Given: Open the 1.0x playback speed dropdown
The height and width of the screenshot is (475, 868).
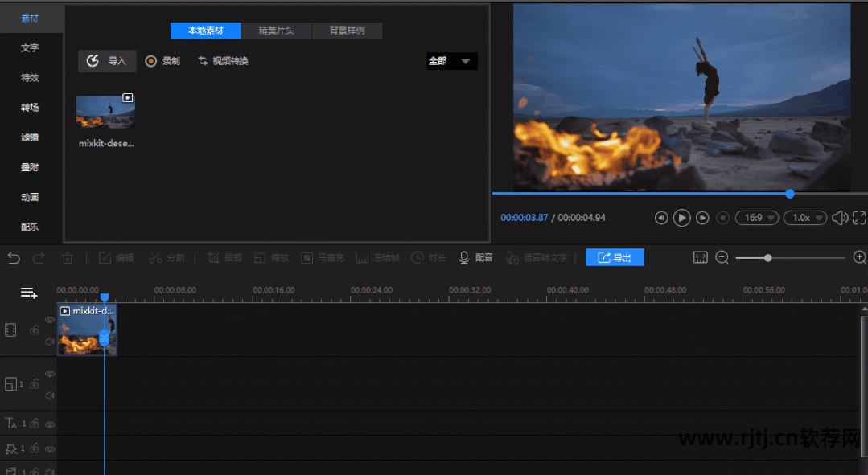Looking at the screenshot, I should 806,218.
